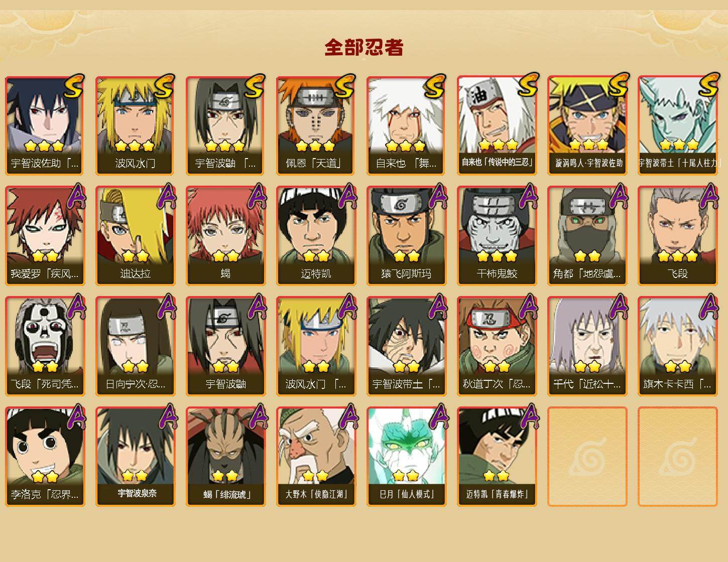Select the 巳月「仙人模式」 card

pyautogui.click(x=406, y=457)
